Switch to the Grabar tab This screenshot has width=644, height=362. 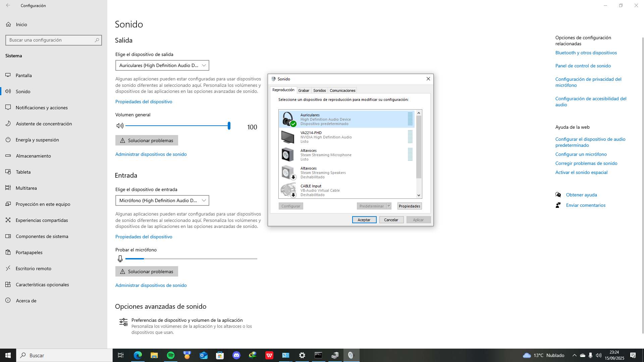click(x=304, y=90)
